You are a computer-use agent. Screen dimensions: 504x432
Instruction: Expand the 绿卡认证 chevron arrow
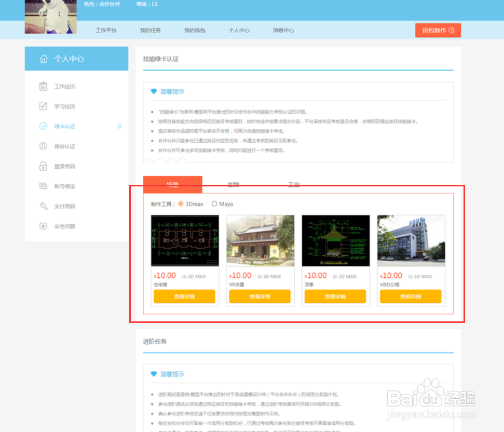119,126
